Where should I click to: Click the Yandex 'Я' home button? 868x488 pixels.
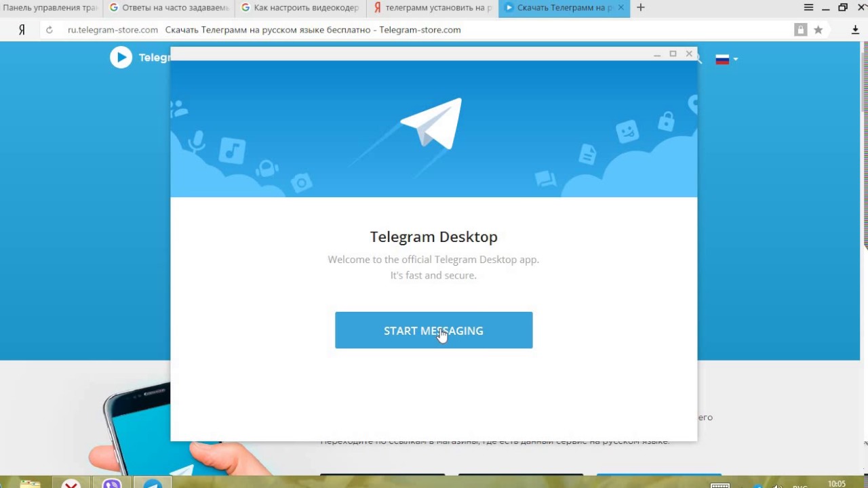[x=22, y=30]
